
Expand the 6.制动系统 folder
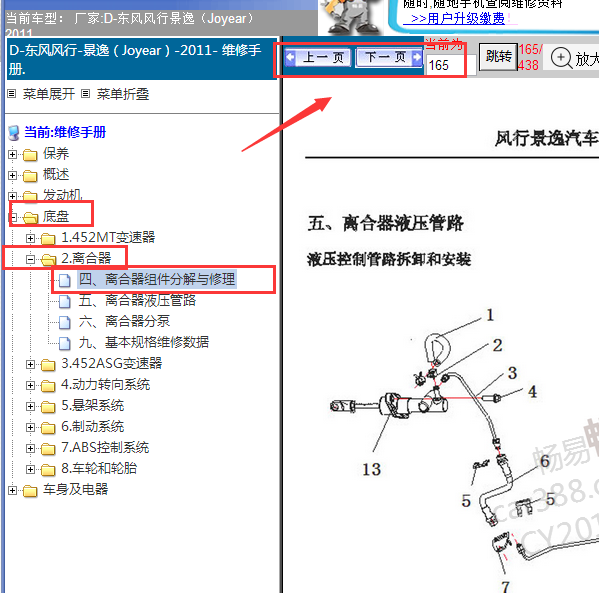point(30,427)
